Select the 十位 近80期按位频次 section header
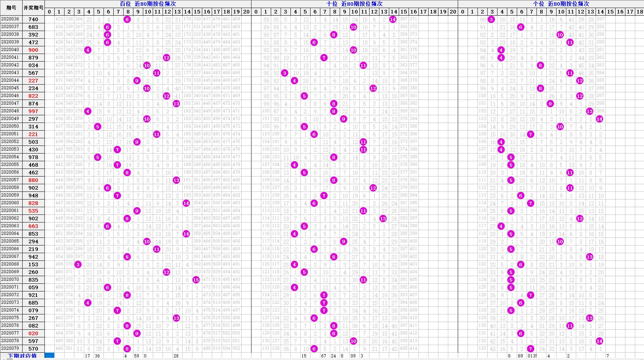644x360 pixels. coord(355,4)
